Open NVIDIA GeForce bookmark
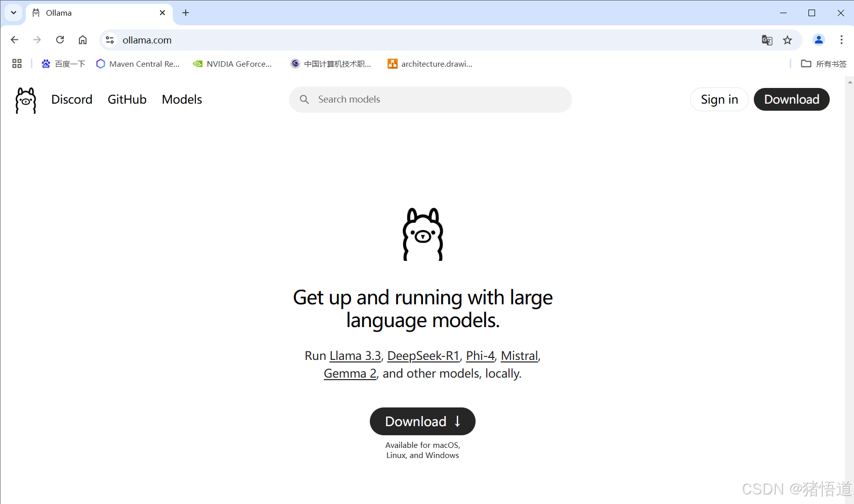This screenshot has height=504, width=854. [233, 64]
